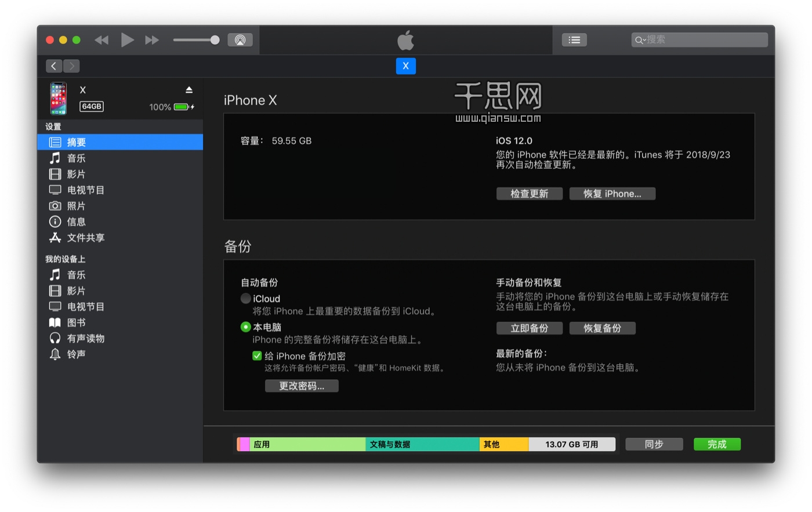
Task: Open the list view button in toolbar
Action: tap(574, 40)
